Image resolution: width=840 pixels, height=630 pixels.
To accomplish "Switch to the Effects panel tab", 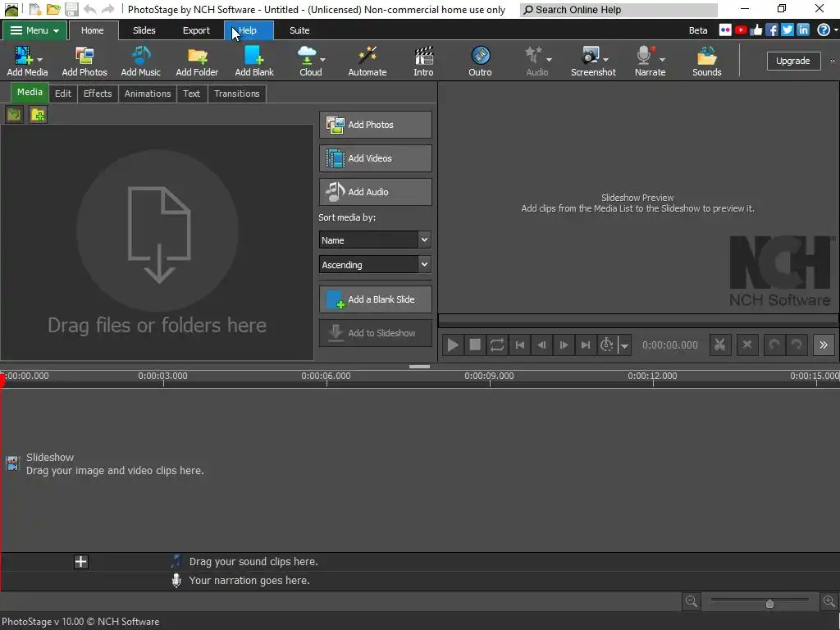I will point(98,94).
